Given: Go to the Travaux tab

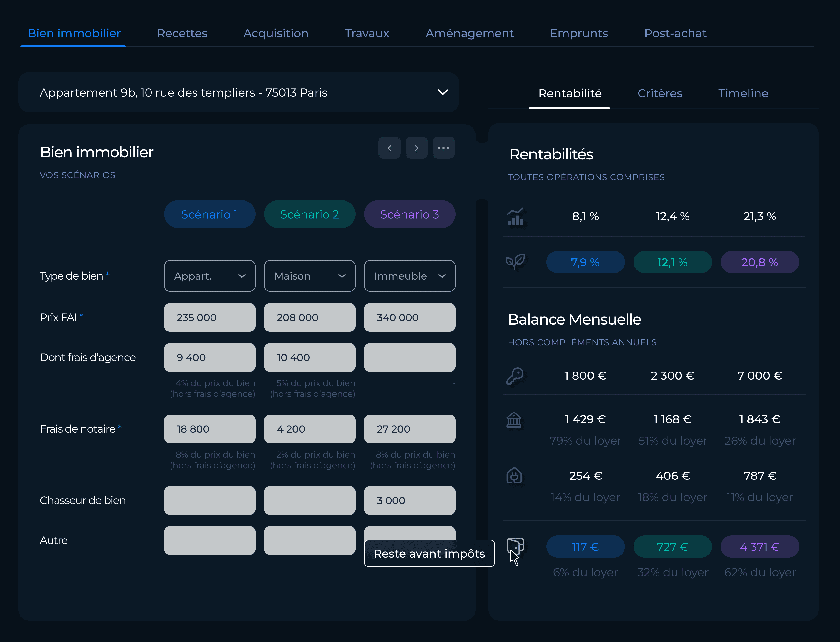Looking at the screenshot, I should (367, 33).
